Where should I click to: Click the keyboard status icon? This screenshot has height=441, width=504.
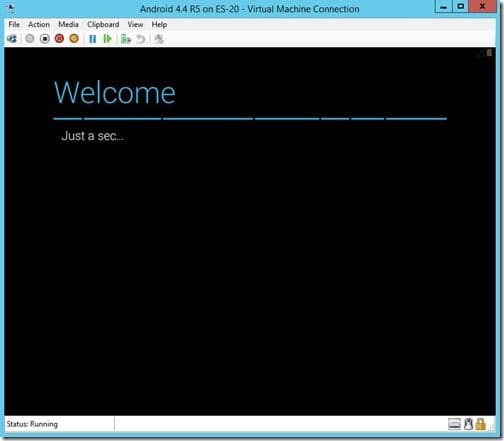(454, 424)
